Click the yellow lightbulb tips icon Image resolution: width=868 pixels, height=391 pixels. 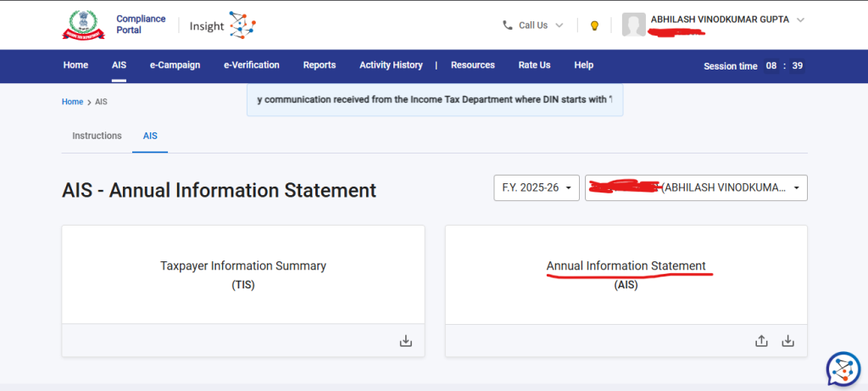tap(594, 25)
